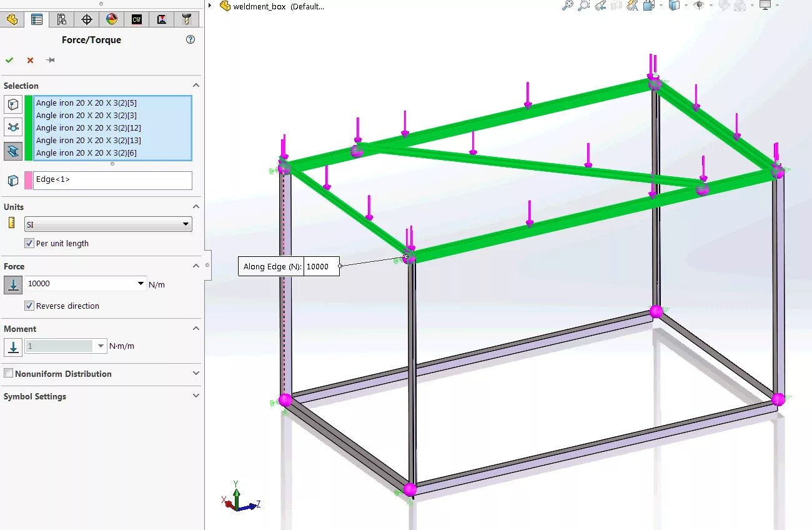Click the Hide/Show Items eye icon
Image resolution: width=812 pixels, height=530 pixels.
(699, 6)
